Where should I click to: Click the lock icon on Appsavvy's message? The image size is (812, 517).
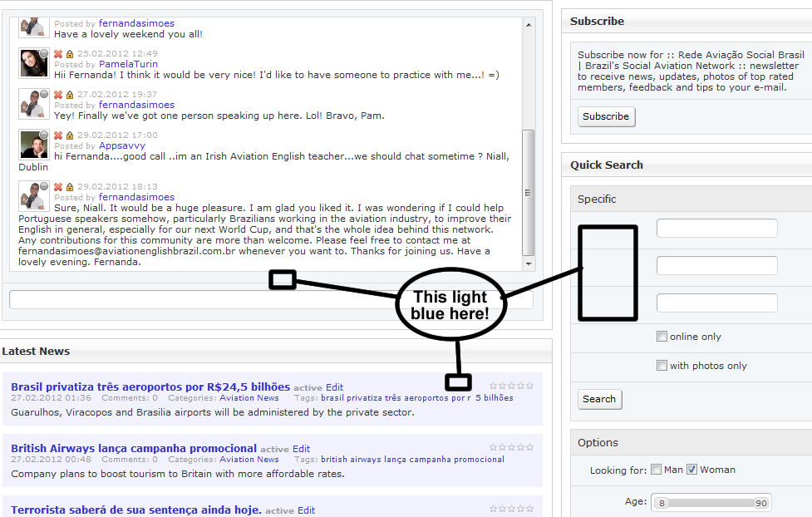pyautogui.click(x=70, y=135)
